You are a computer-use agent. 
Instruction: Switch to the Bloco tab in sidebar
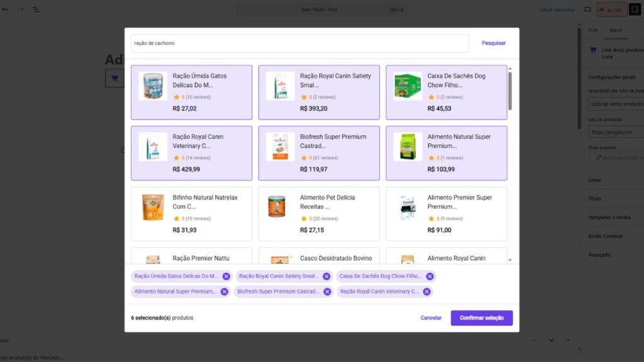[x=618, y=30]
